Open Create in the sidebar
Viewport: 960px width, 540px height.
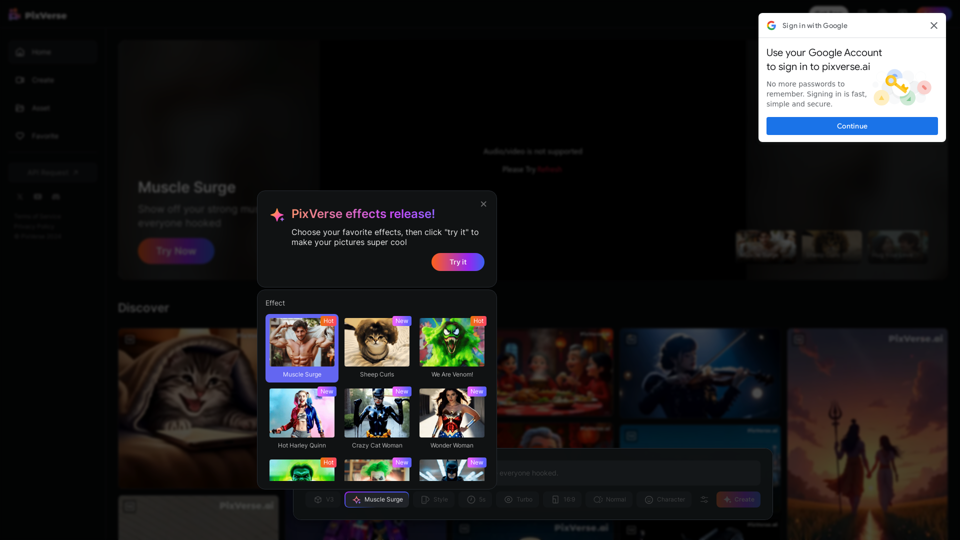point(53,80)
